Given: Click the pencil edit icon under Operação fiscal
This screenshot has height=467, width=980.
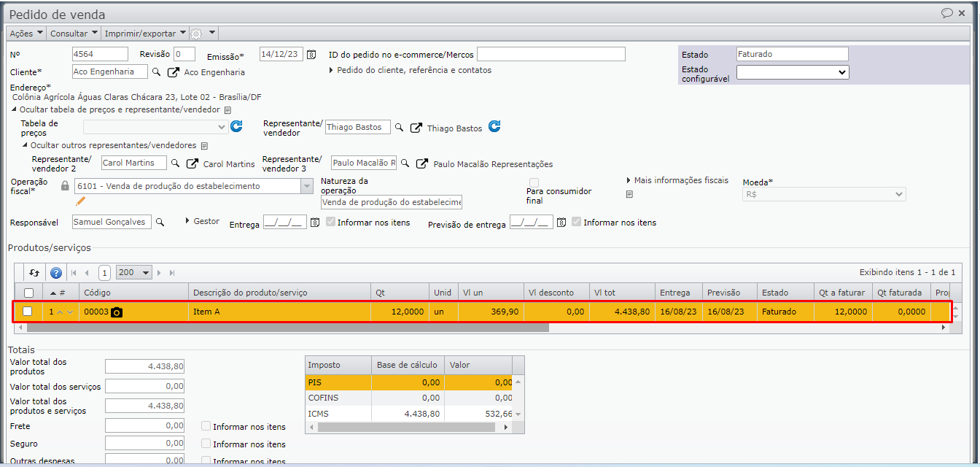Looking at the screenshot, I should (x=81, y=201).
